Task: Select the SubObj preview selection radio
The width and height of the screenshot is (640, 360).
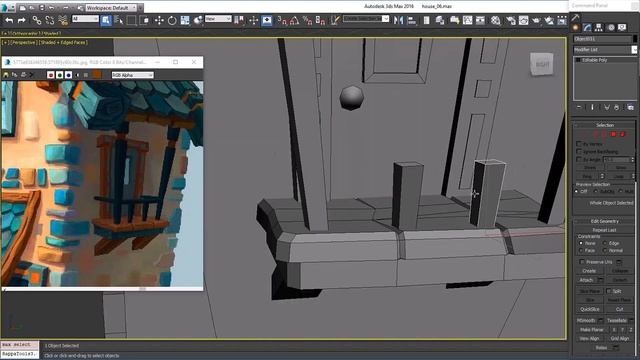Action: point(596,191)
